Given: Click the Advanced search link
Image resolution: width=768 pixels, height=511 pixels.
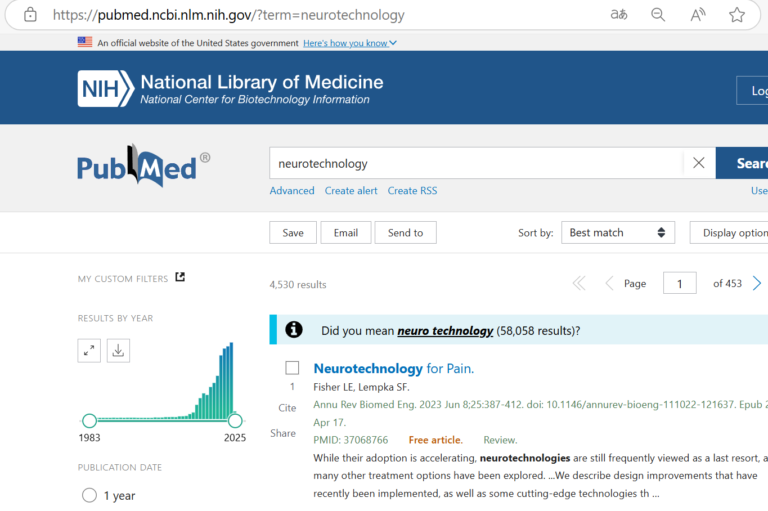Looking at the screenshot, I should pyautogui.click(x=292, y=191).
